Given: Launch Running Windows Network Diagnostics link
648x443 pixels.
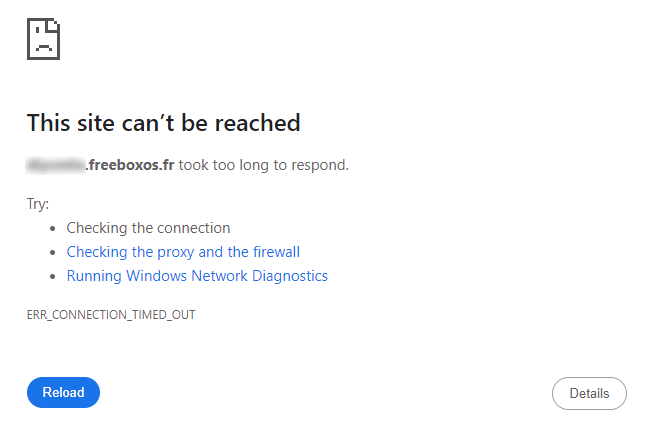Looking at the screenshot, I should pyautogui.click(x=197, y=276).
